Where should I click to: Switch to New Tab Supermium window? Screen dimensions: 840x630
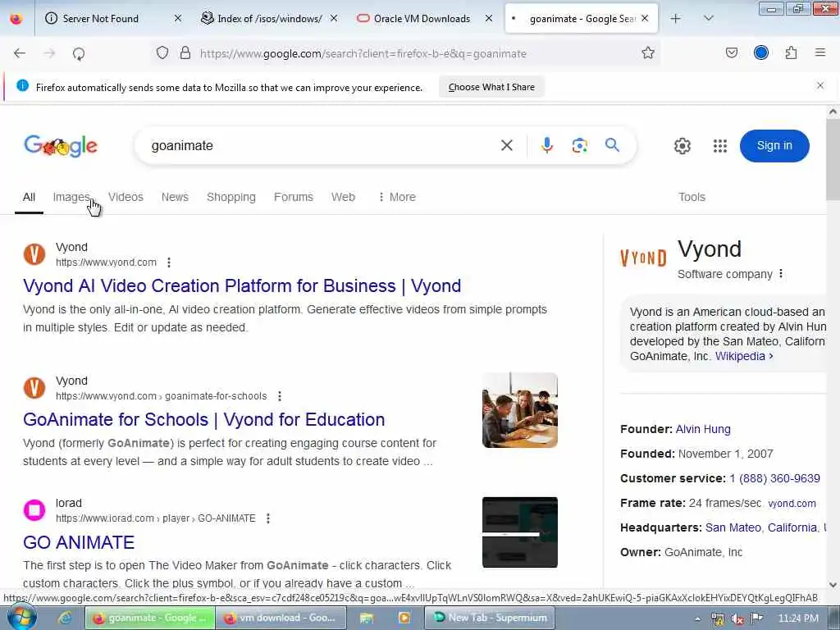[x=490, y=618]
